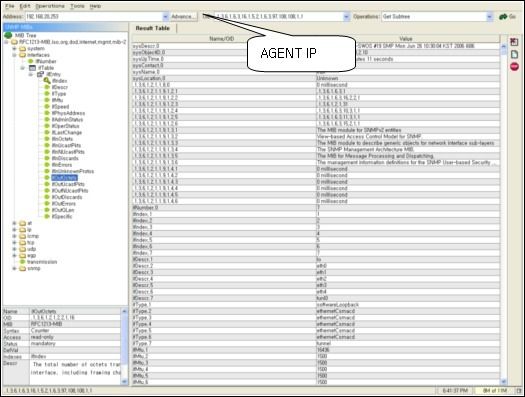Expand the at folder
Screen dimensions: 525x397
[14, 223]
